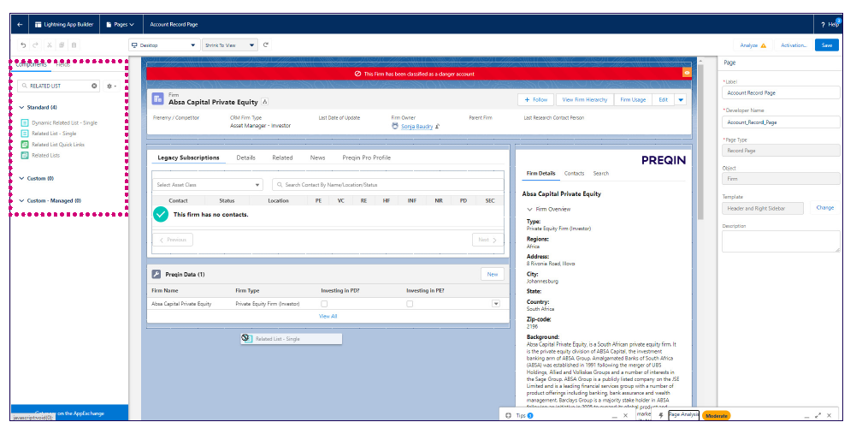Click the Cut scissors icon

50,45
